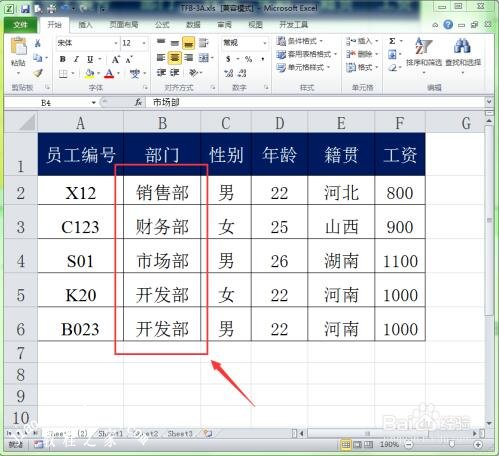
Task: Click the Name Box showing B4
Action: coord(47,102)
